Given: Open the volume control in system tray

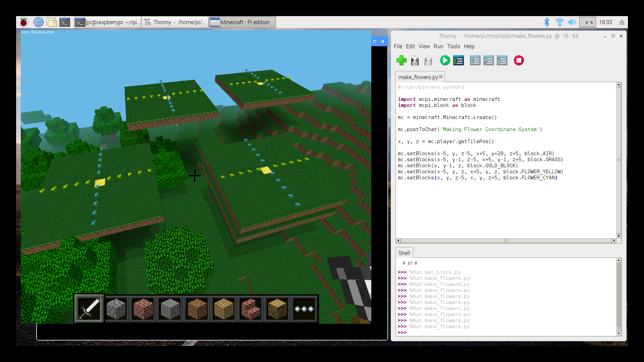Looking at the screenshot, I should click(572, 22).
